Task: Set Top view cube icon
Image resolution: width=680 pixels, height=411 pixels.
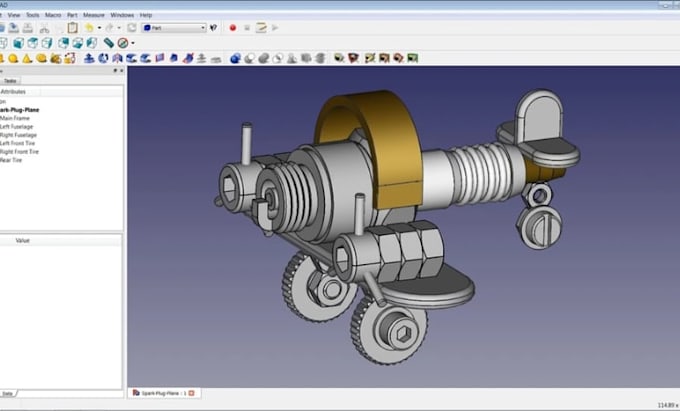Action: coord(33,43)
